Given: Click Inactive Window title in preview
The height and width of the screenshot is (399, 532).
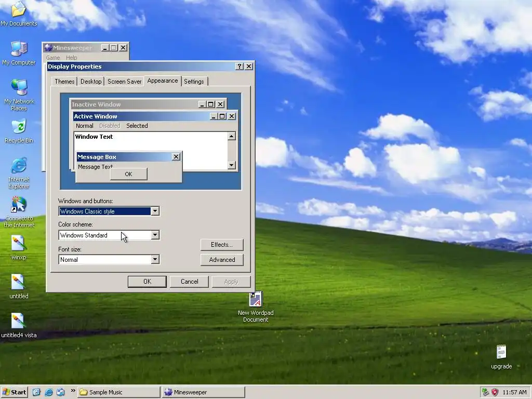Looking at the screenshot, I should point(96,104).
